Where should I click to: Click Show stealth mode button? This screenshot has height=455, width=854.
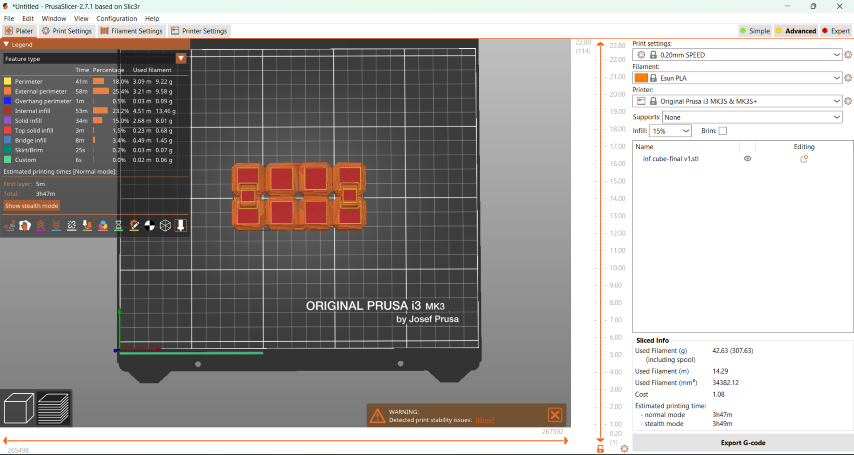(x=32, y=205)
